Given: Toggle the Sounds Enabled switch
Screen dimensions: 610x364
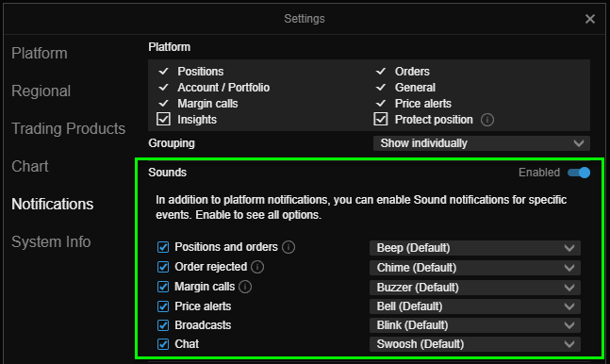Looking at the screenshot, I should click(579, 173).
